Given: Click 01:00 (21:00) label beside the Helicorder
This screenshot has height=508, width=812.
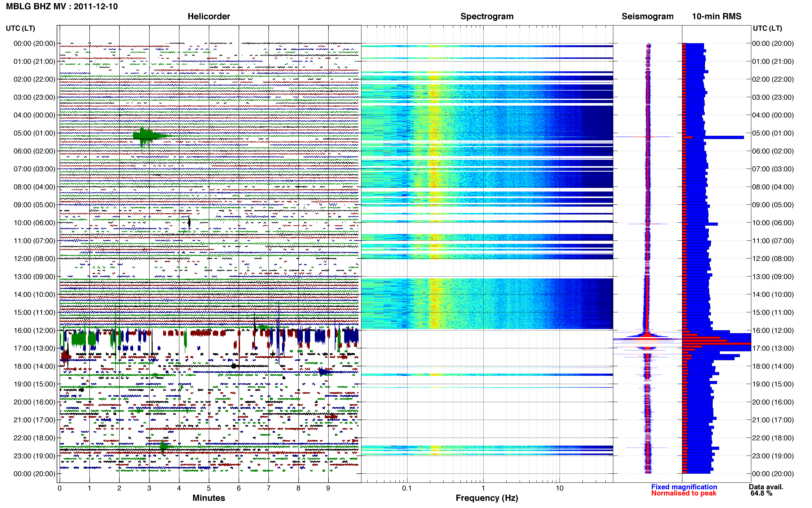Looking at the screenshot, I should coord(34,62).
